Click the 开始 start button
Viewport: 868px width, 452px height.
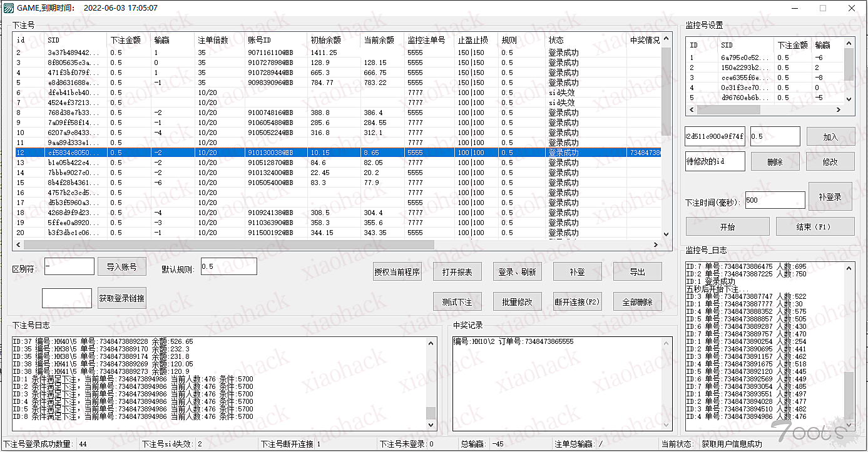point(727,227)
